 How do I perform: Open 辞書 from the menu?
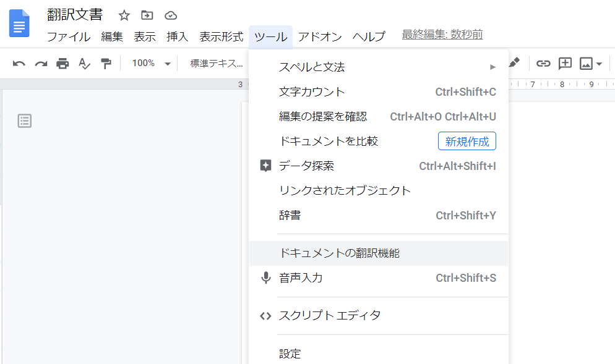pos(379,215)
